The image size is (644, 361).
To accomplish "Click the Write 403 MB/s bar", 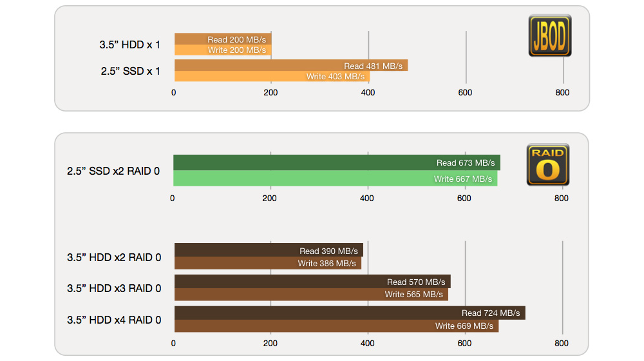I will 272,76.
